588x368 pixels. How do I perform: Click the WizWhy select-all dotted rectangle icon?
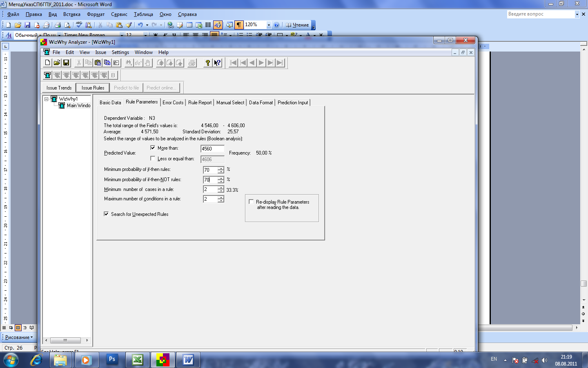pos(116,63)
